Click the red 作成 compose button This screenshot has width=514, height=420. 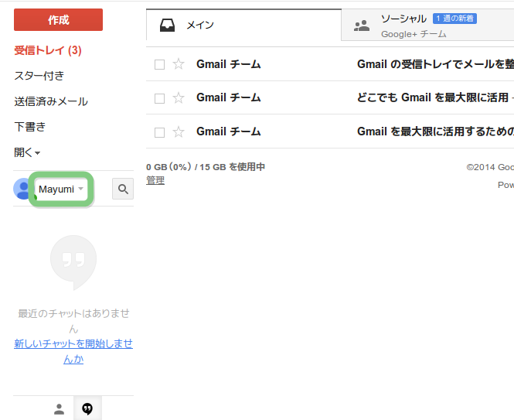[x=58, y=19]
